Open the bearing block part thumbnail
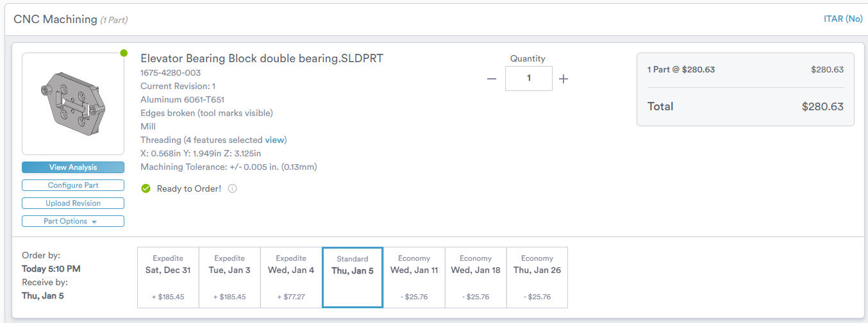Image resolution: width=868 pixels, height=323 pixels. 73,104
